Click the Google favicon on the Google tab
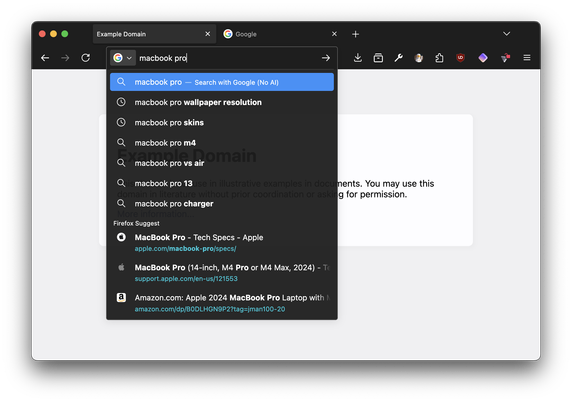572x402 pixels. coord(228,34)
